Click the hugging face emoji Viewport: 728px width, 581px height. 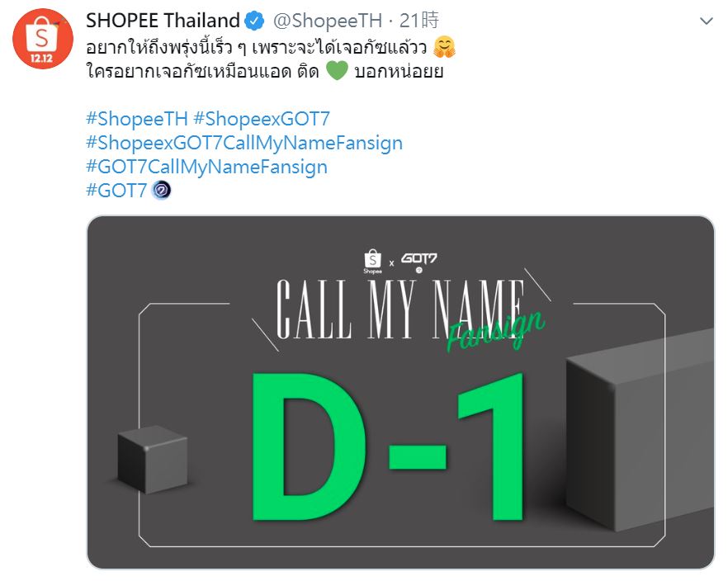tap(444, 47)
